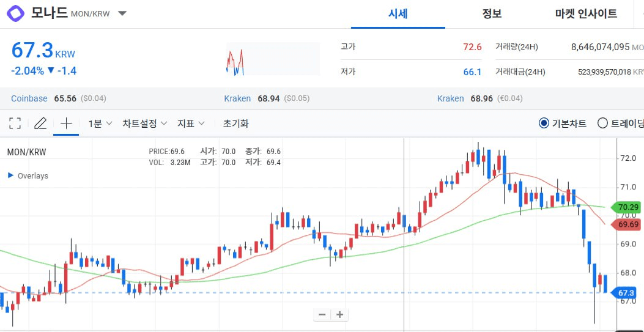The image size is (644, 332).
Task: Select the pencil drawing tool
Action: (x=40, y=124)
